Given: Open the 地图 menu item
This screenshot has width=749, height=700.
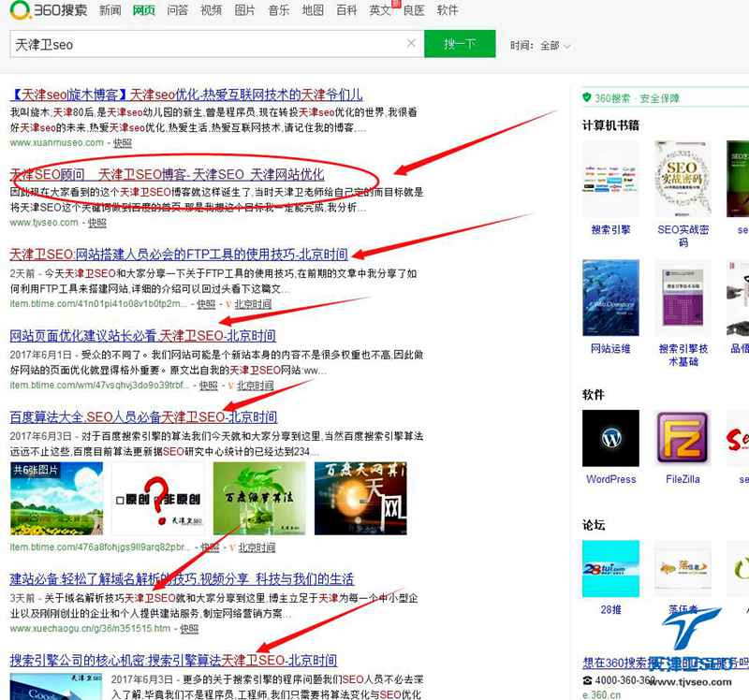Looking at the screenshot, I should pos(313,10).
